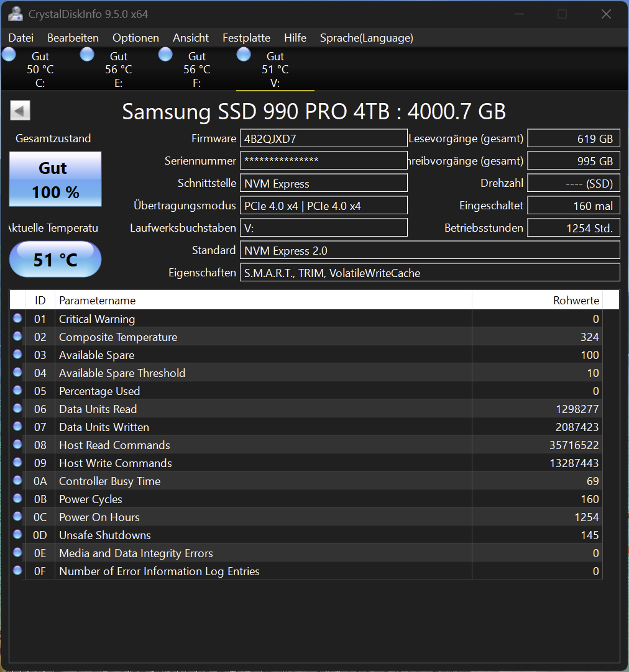
Task: Click status dot for Composite Temperature row
Action: tap(17, 336)
